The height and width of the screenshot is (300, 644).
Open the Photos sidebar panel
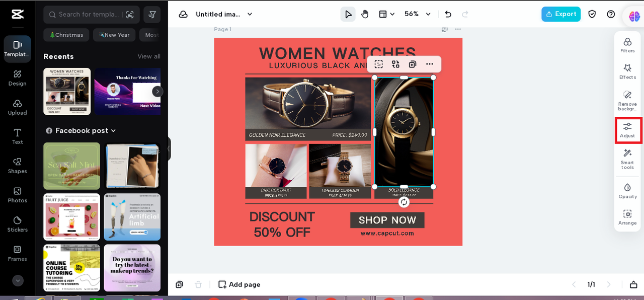coord(18,195)
